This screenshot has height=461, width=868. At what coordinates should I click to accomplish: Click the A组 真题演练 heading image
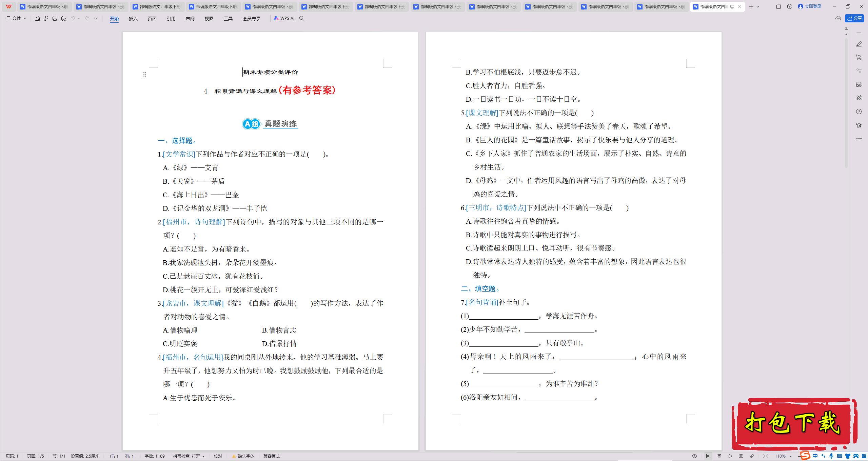click(x=270, y=124)
